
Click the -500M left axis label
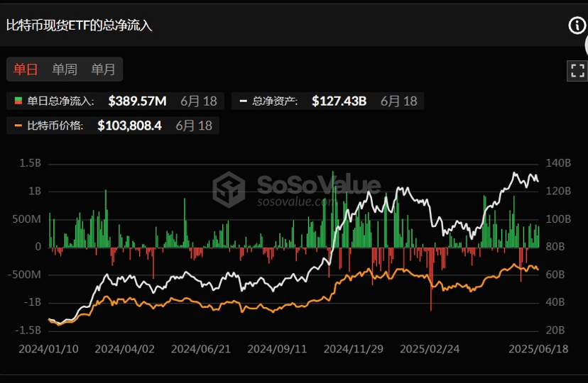[24, 274]
